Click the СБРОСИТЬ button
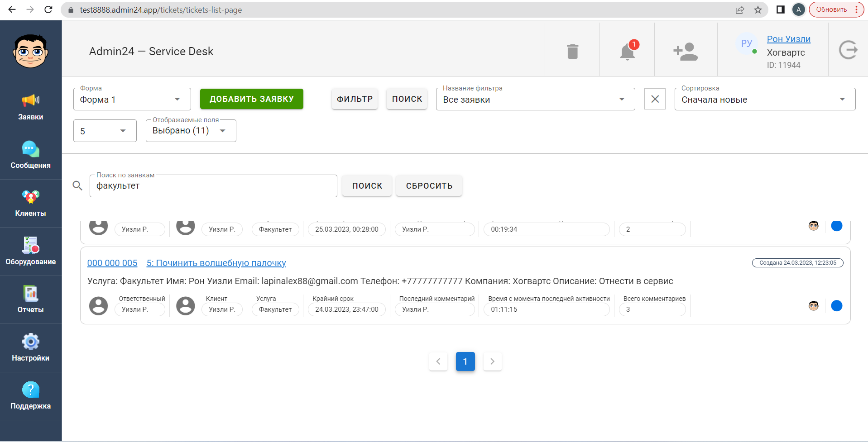 (x=429, y=185)
